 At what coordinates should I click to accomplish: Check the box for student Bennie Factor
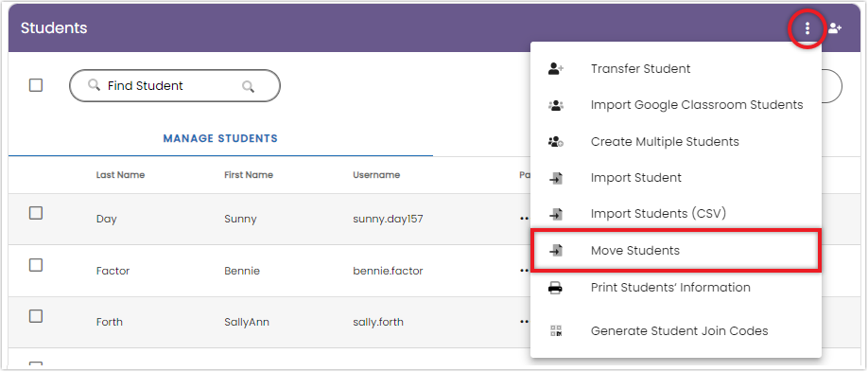pos(36,265)
